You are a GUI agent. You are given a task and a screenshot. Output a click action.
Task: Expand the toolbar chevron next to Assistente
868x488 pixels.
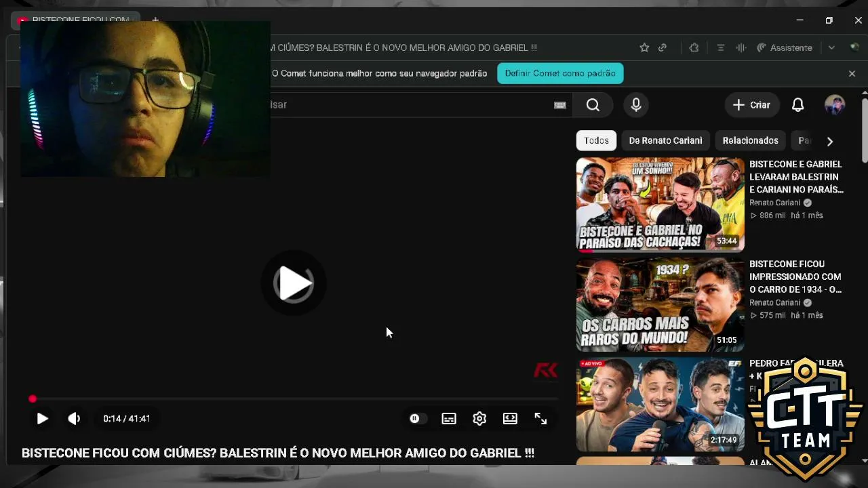831,47
